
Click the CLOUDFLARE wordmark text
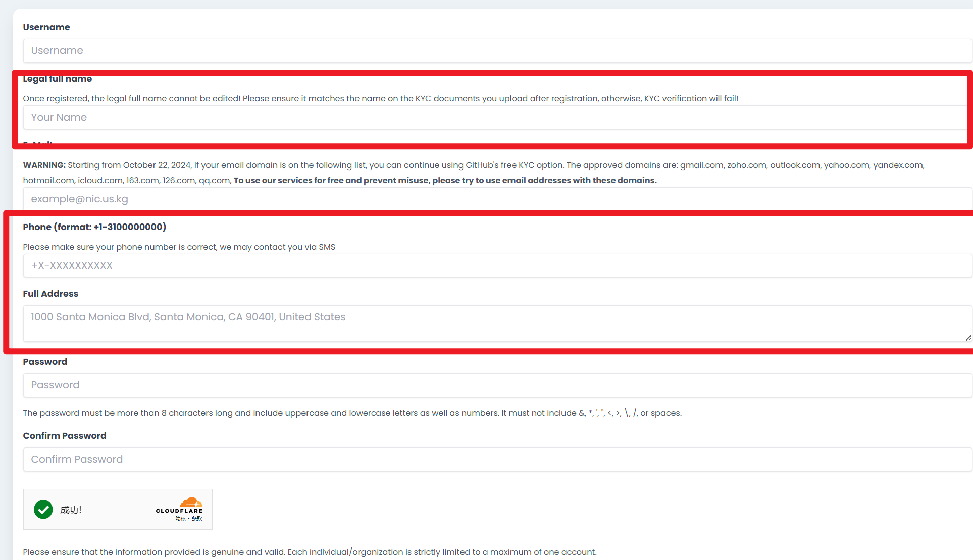click(x=179, y=511)
